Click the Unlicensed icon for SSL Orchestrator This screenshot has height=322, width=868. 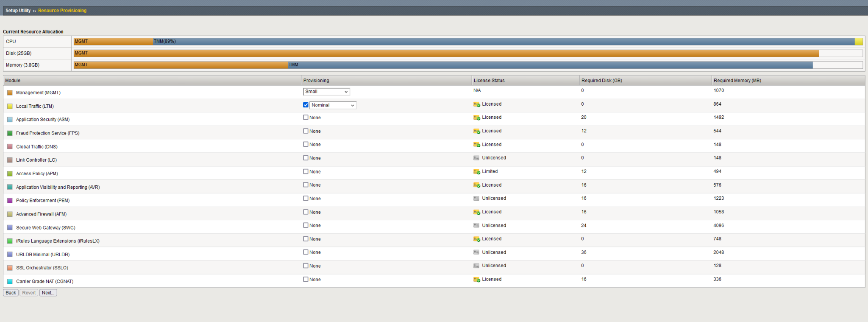tap(476, 266)
